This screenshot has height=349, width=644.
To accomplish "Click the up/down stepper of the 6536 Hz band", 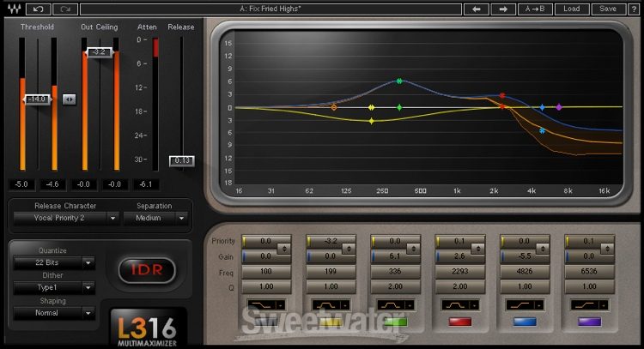I will [x=607, y=249].
